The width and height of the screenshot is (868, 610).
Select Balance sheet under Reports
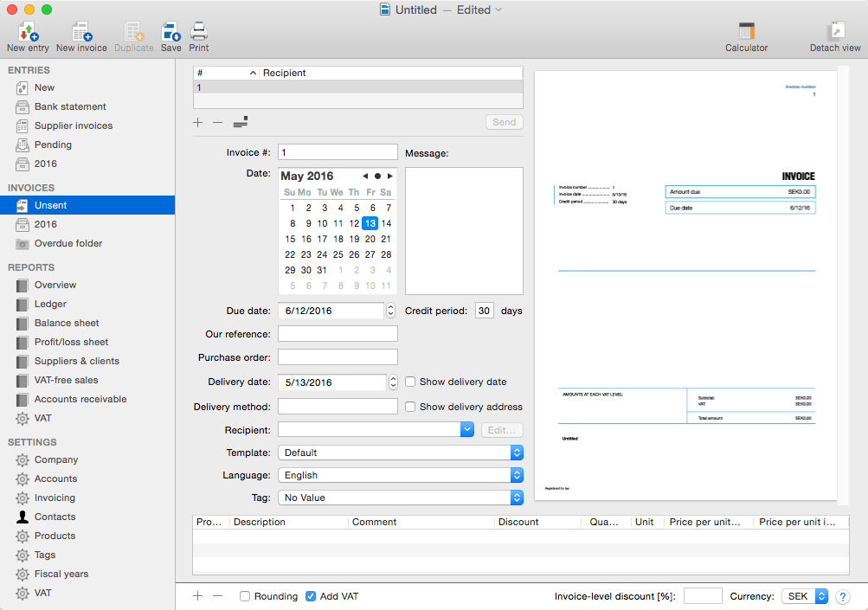[x=67, y=323]
